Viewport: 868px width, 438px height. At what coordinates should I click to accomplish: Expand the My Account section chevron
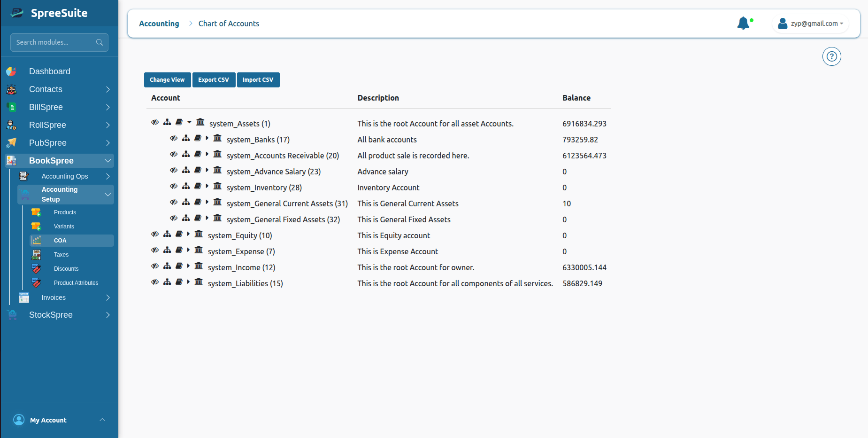[x=102, y=420]
